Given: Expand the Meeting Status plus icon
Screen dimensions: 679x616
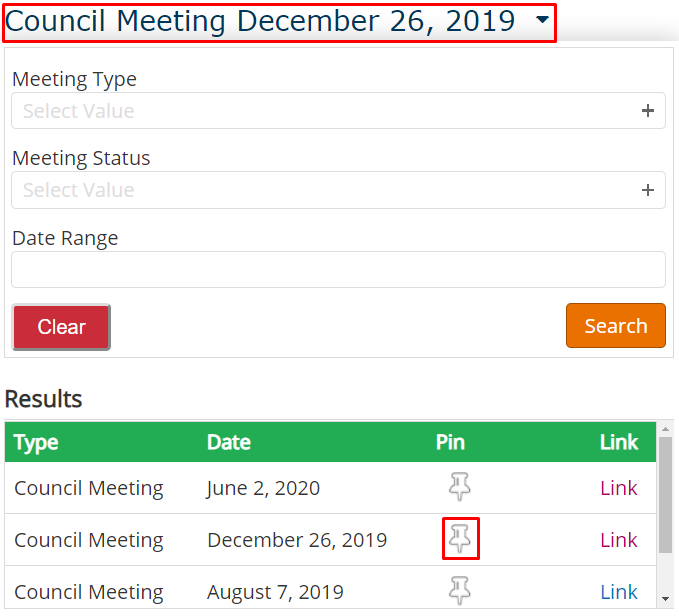Looking at the screenshot, I should point(647,190).
